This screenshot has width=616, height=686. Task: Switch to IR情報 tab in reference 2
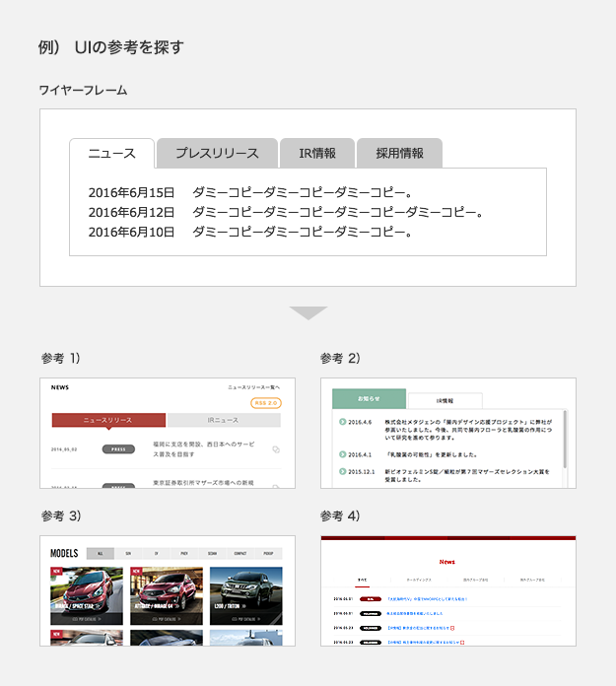tap(445, 401)
